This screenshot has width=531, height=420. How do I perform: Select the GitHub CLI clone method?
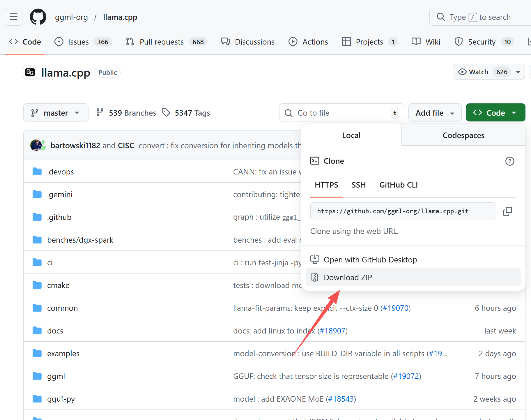pos(399,185)
